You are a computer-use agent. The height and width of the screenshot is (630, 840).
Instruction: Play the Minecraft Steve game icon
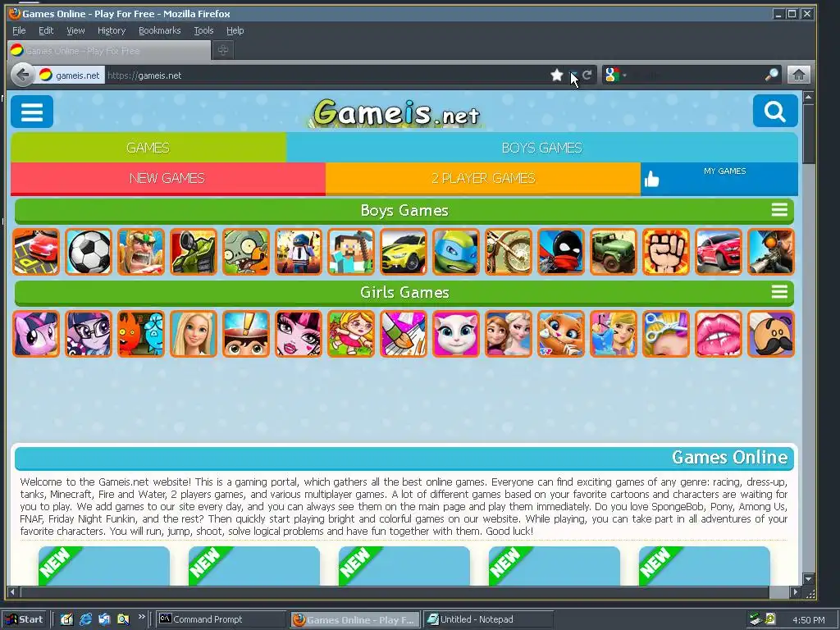point(351,252)
